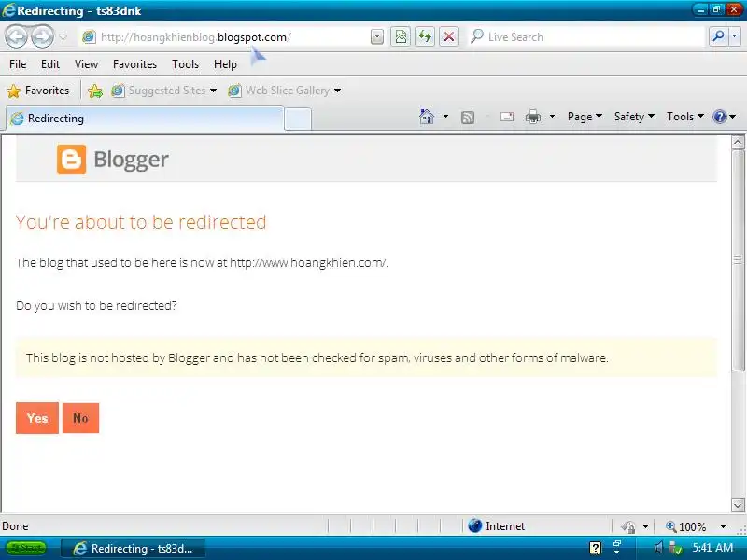Click the red Stop loading icon
747x560 pixels.
tap(449, 36)
